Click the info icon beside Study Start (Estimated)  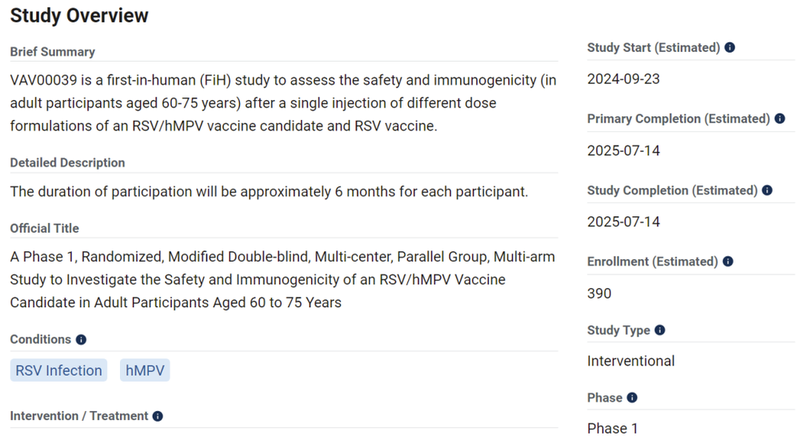730,48
